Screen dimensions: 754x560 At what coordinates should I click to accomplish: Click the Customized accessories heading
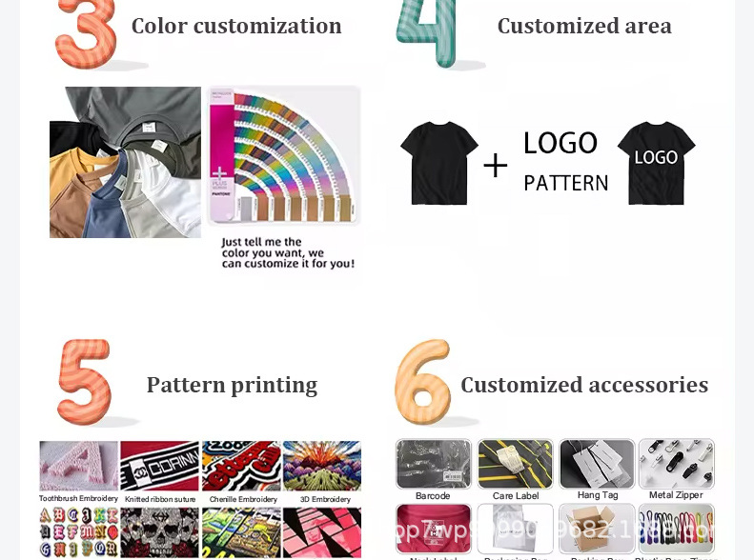pyautogui.click(x=584, y=385)
